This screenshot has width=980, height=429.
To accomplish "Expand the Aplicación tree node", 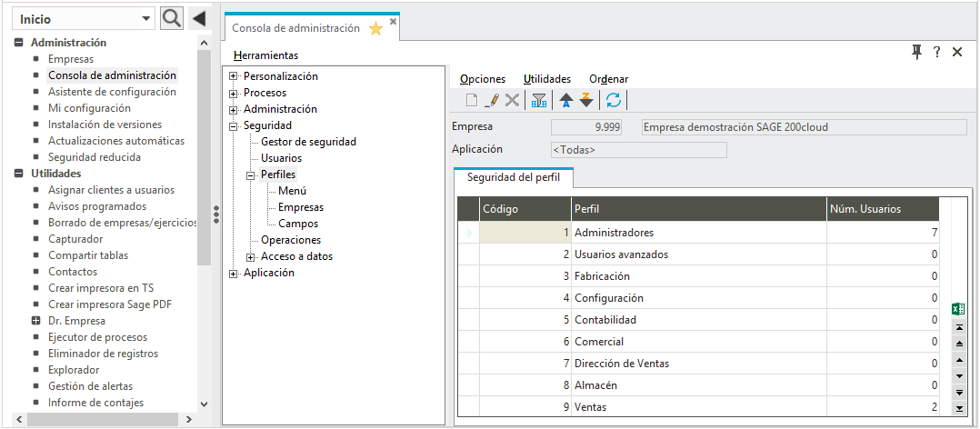I will [235, 273].
